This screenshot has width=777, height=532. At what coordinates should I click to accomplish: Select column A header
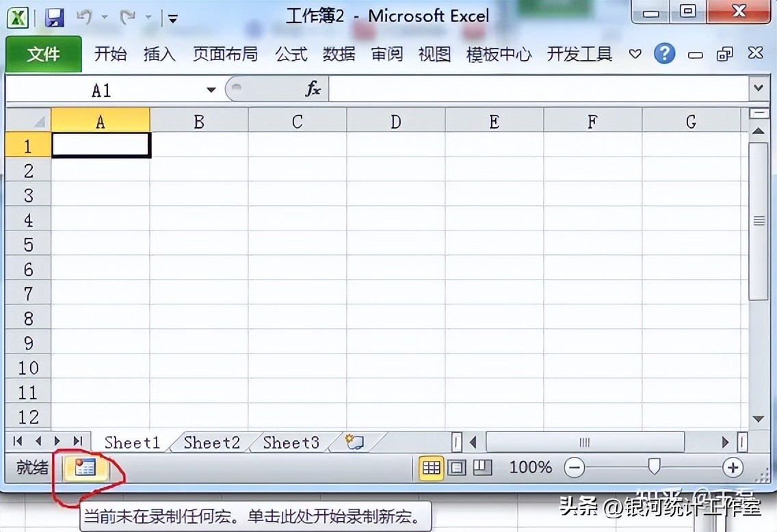[x=101, y=121]
